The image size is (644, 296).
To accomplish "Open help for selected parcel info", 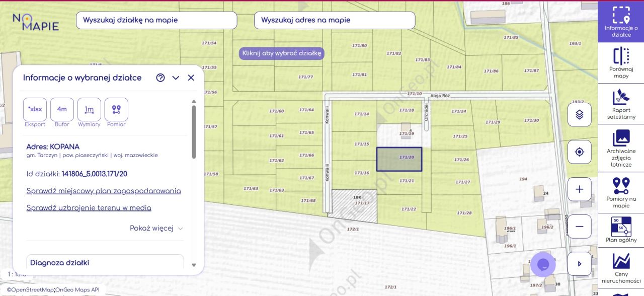I will 160,78.
